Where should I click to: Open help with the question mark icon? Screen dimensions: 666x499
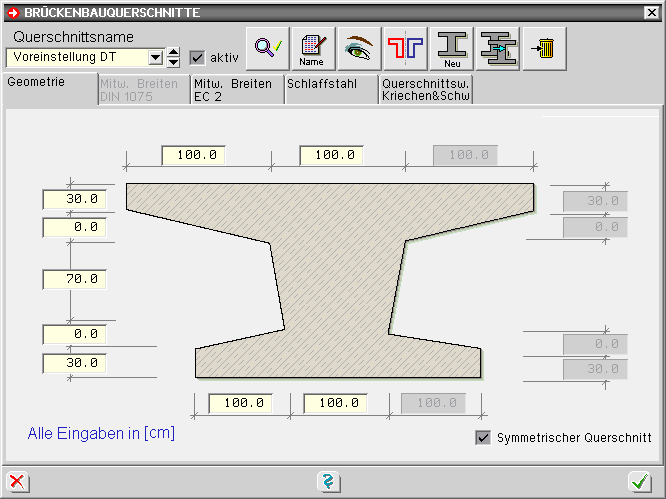[x=327, y=483]
